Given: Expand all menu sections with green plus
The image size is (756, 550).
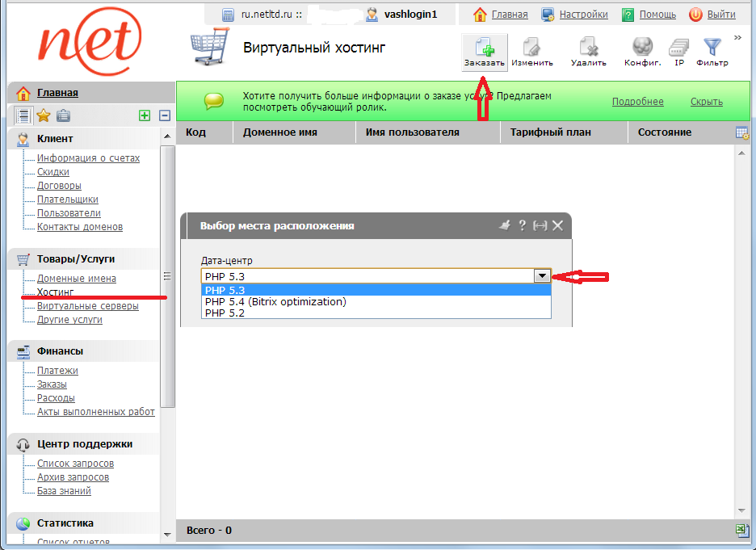Looking at the screenshot, I should point(145,115).
